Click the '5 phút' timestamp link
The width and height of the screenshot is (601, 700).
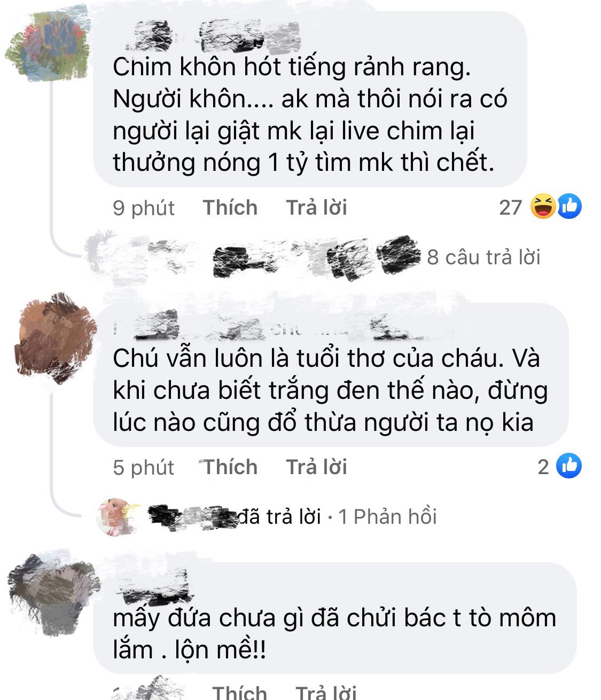pyautogui.click(x=144, y=468)
